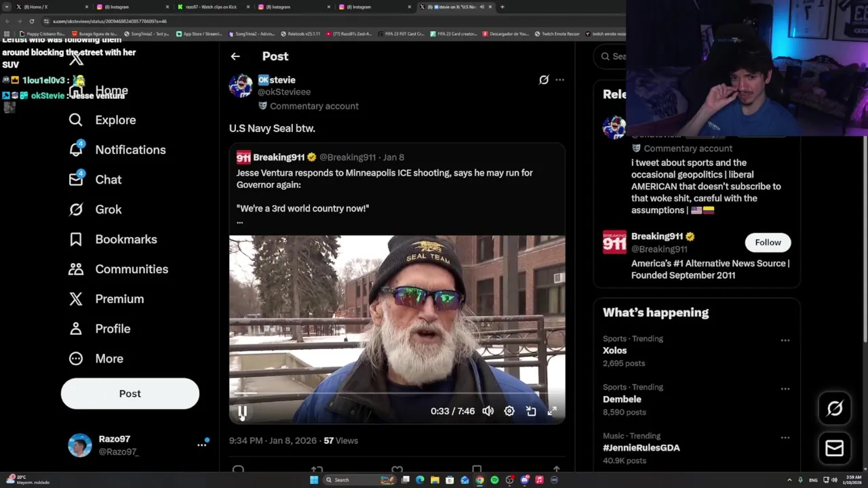Click the Grok explain icon on the post
The height and width of the screenshot is (488, 868).
pyautogui.click(x=543, y=80)
